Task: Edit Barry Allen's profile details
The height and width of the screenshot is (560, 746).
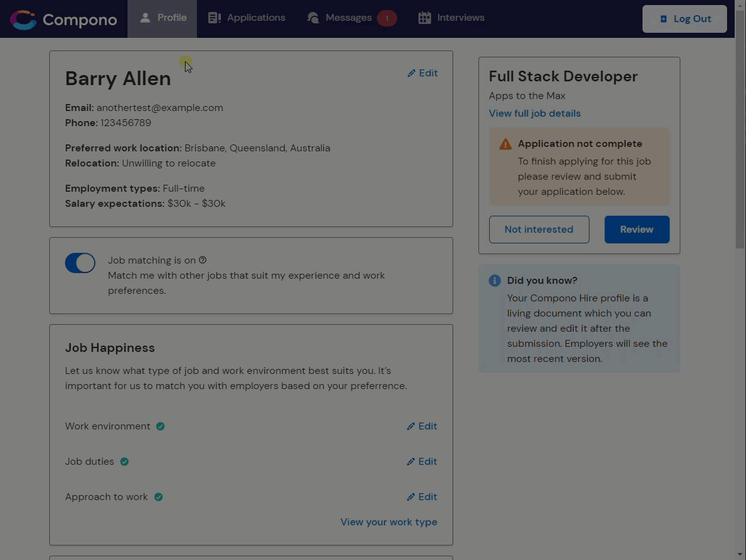Action: 422,73
